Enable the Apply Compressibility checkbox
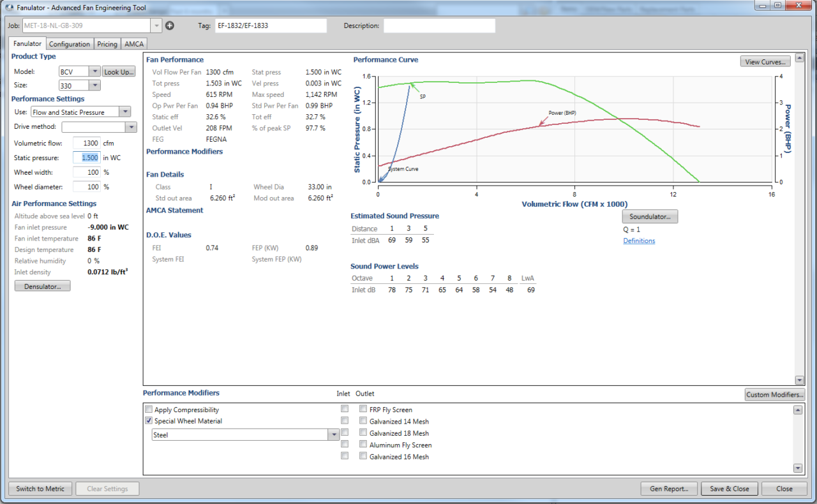Viewport: 817px width, 504px height. pyautogui.click(x=149, y=409)
